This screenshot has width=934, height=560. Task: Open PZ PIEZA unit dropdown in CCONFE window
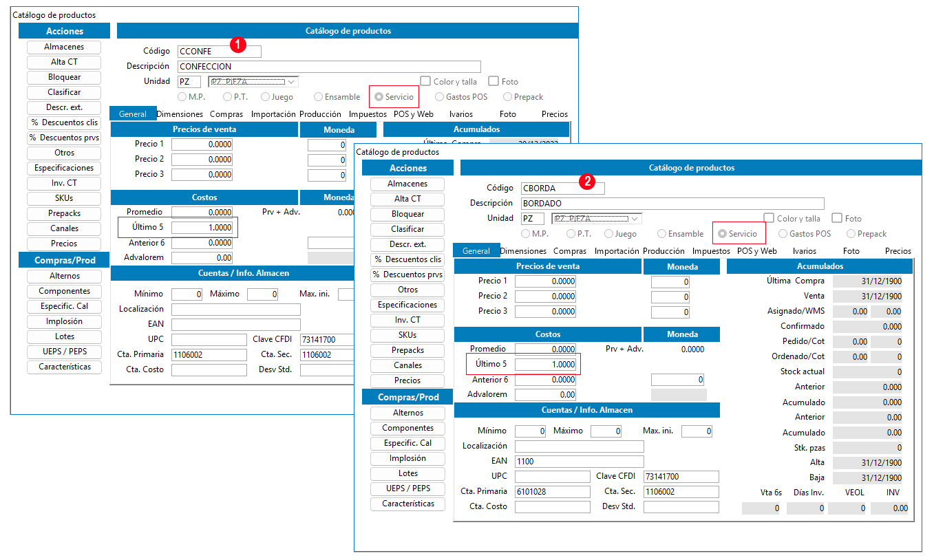253,81
